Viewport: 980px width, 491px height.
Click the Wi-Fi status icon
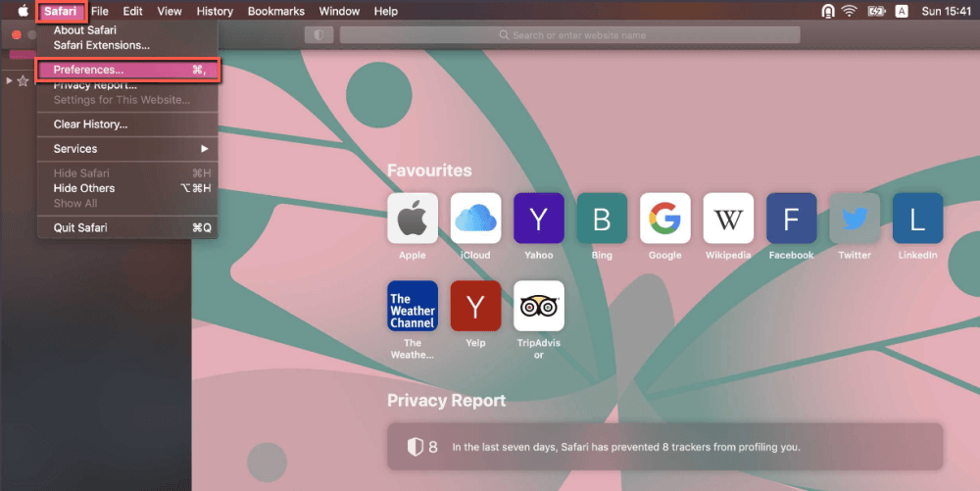849,11
